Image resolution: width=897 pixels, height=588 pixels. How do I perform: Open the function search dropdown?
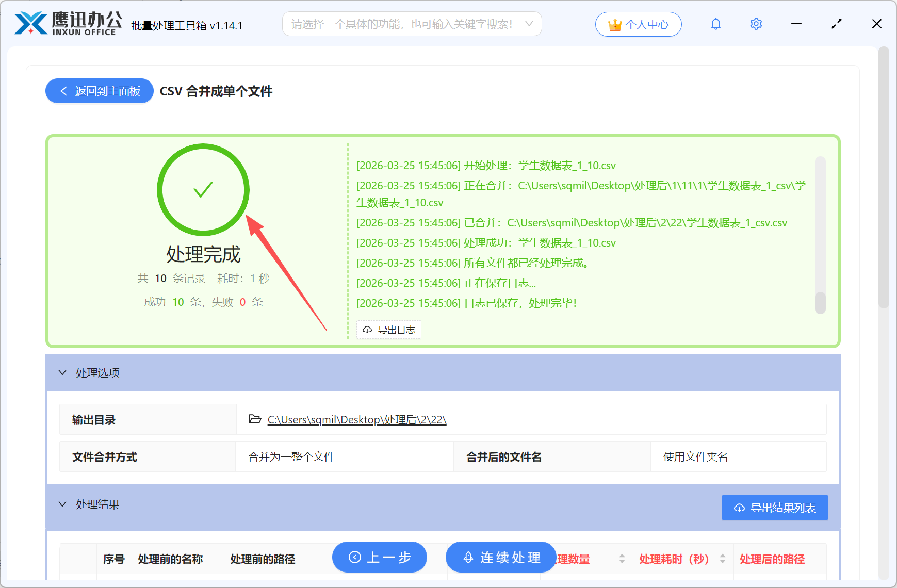528,24
